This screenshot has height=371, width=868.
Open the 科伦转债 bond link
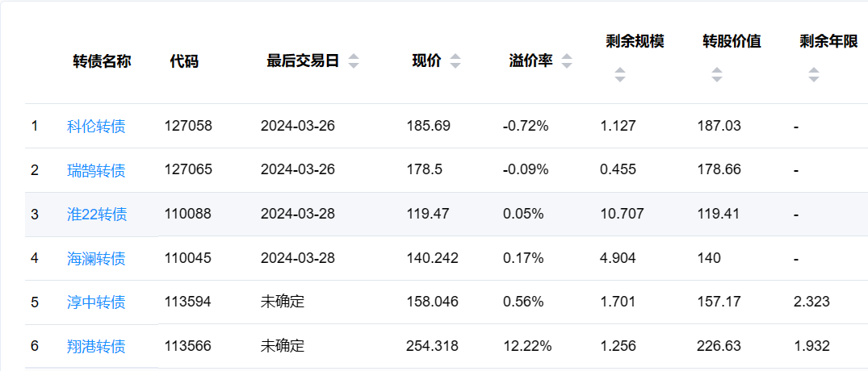96,126
